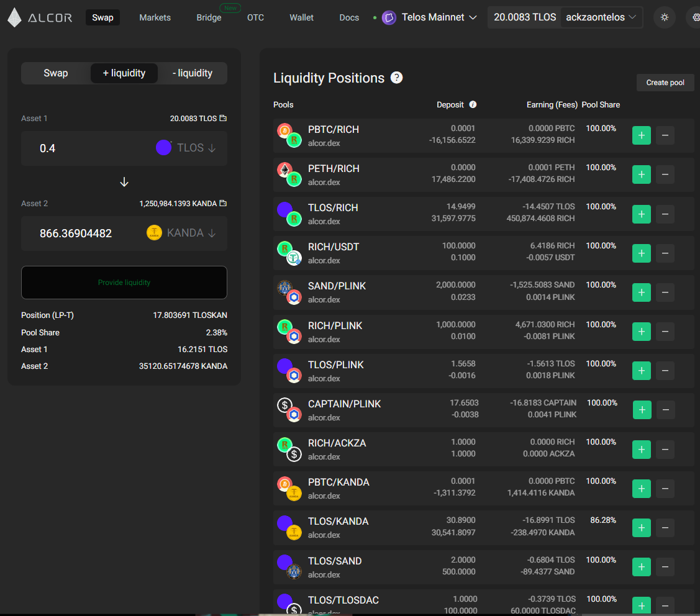Remove liquidity from RICH/USDT with minus button
Image resolution: width=700 pixels, height=616 pixels.
tap(665, 253)
